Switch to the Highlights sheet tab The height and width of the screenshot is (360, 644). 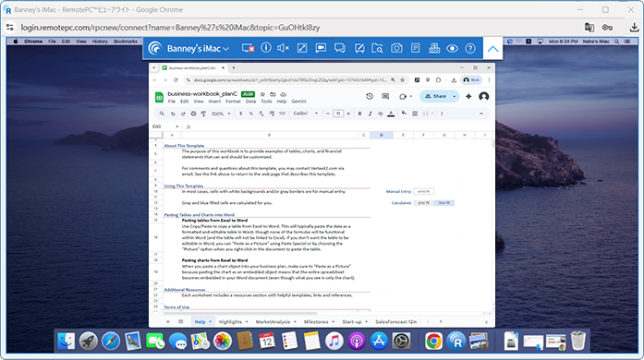230,322
